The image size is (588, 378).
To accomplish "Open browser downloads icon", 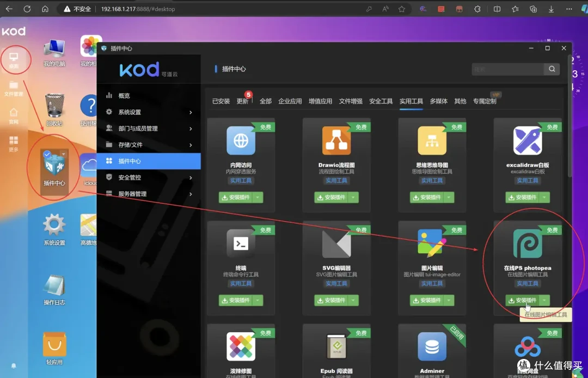I will click(x=551, y=9).
